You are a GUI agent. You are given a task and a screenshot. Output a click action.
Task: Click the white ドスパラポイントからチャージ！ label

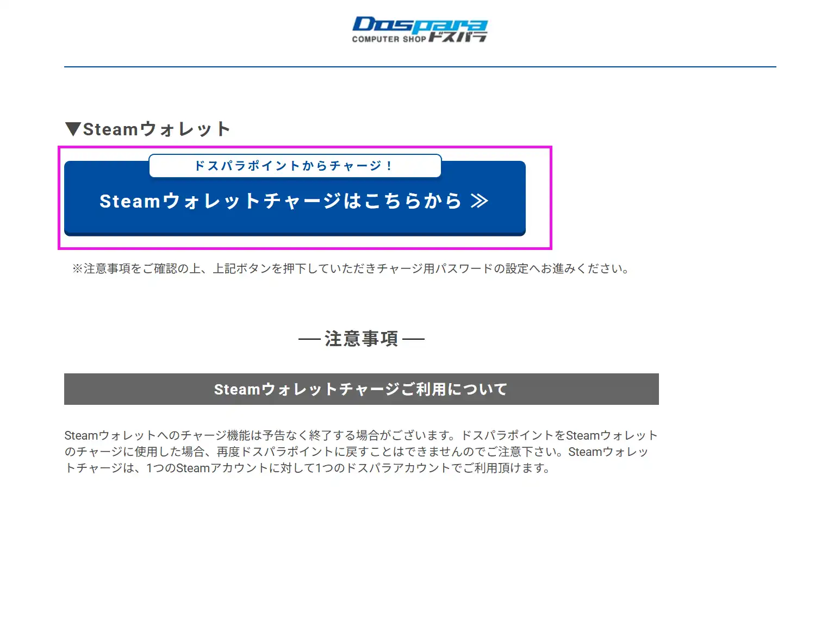click(x=295, y=166)
